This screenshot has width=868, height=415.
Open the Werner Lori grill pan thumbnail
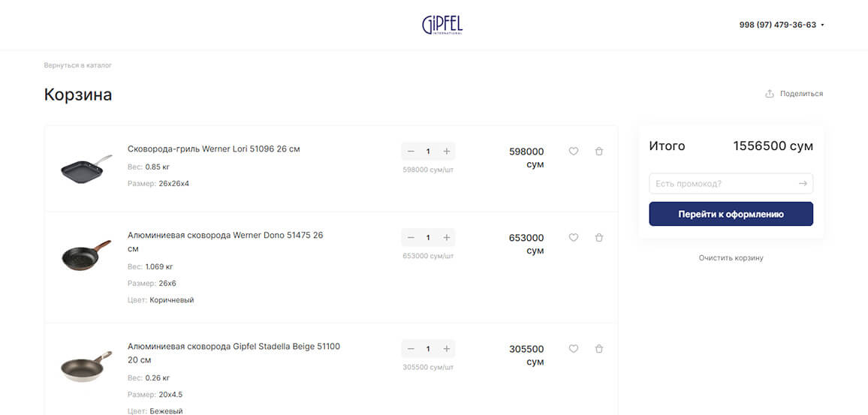pyautogui.click(x=86, y=168)
